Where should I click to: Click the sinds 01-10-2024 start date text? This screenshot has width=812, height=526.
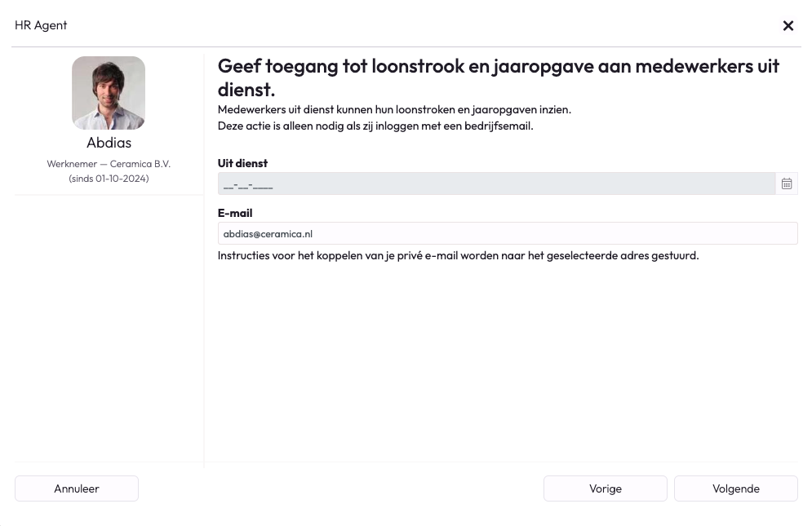point(109,178)
